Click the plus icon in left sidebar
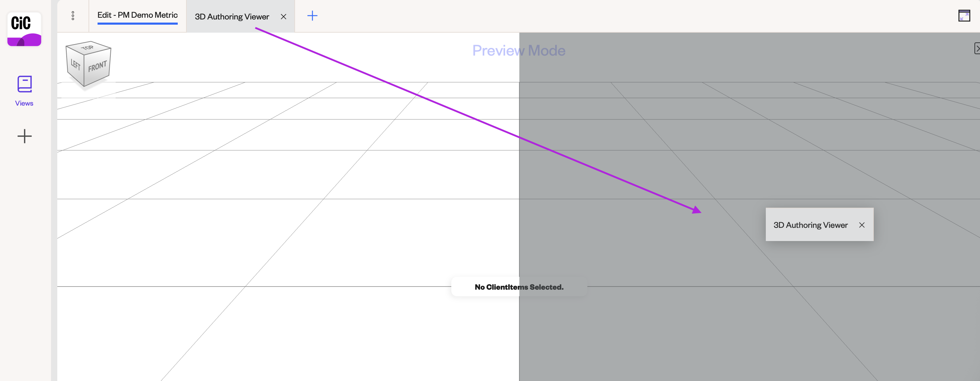Image resolution: width=980 pixels, height=381 pixels. (x=24, y=136)
